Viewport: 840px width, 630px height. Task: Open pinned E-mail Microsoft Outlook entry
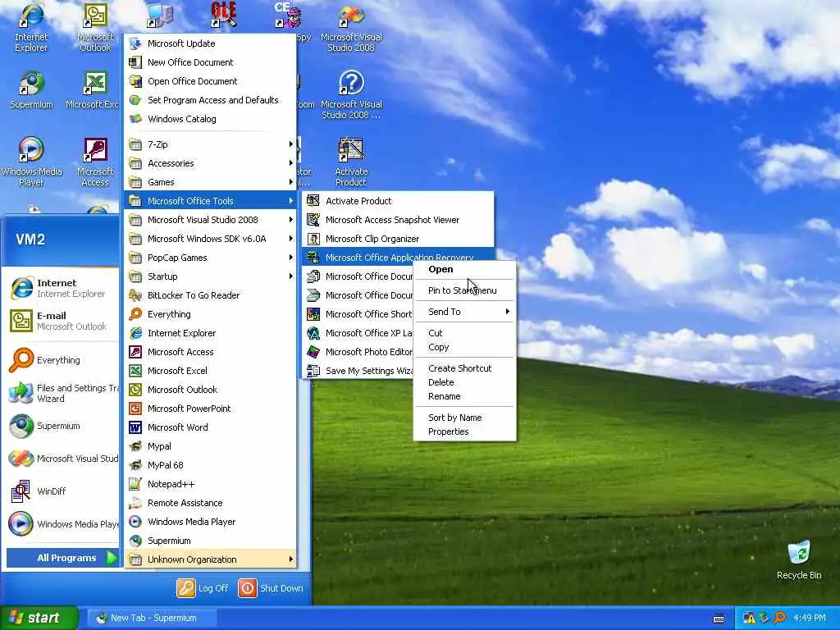[x=62, y=321]
